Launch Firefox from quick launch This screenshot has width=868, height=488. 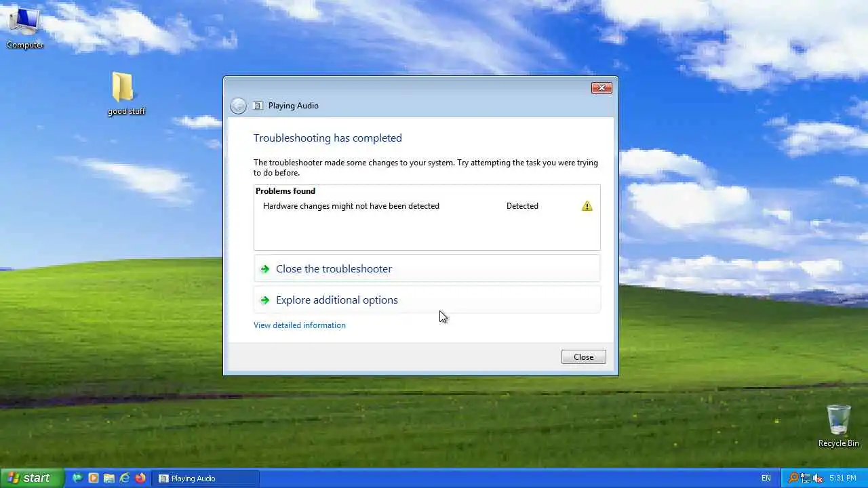(140, 478)
